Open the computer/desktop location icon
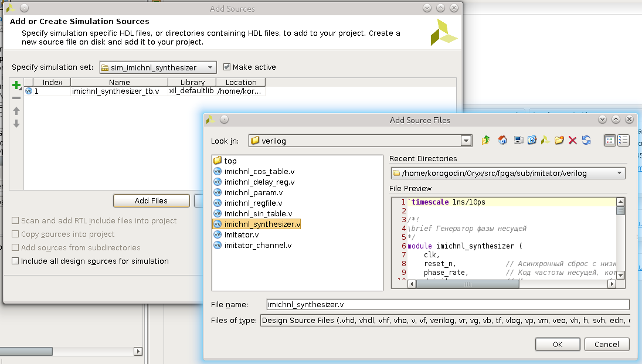The image size is (642, 364). [x=518, y=141]
